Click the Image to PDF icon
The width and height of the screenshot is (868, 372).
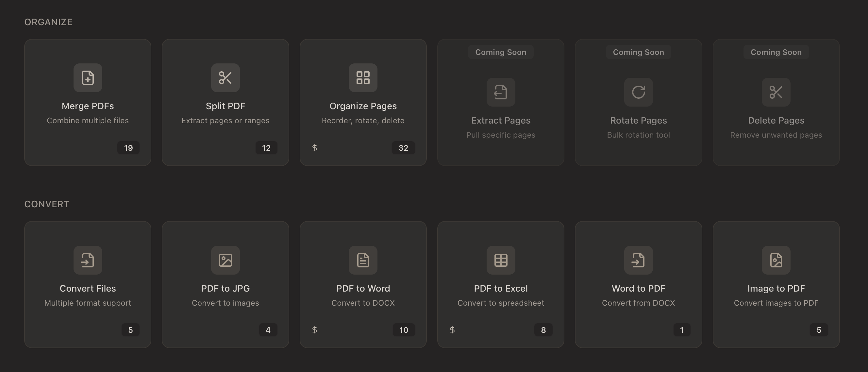[x=776, y=260]
